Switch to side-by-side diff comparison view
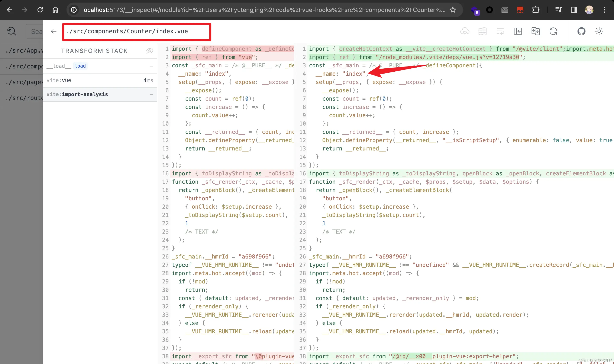 coord(536,31)
